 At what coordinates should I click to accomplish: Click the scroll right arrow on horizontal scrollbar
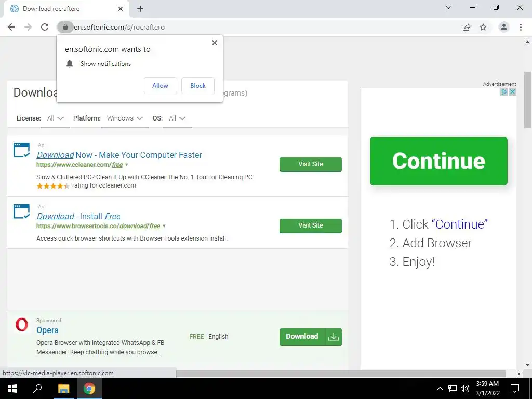click(519, 374)
